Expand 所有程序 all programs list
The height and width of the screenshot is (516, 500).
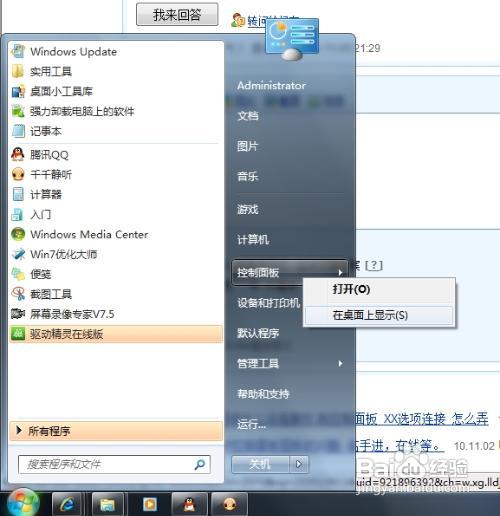tap(116, 431)
